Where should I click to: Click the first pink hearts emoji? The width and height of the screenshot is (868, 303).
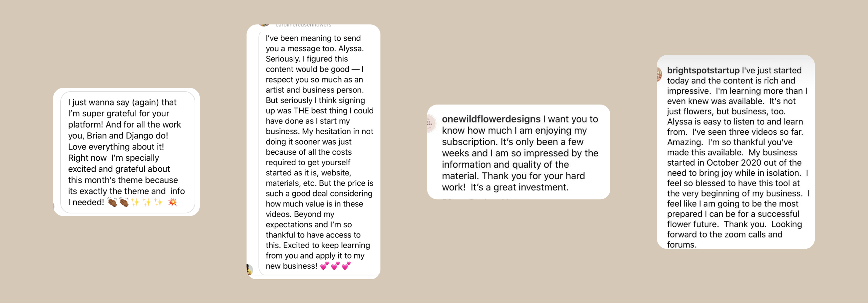pyautogui.click(x=324, y=266)
